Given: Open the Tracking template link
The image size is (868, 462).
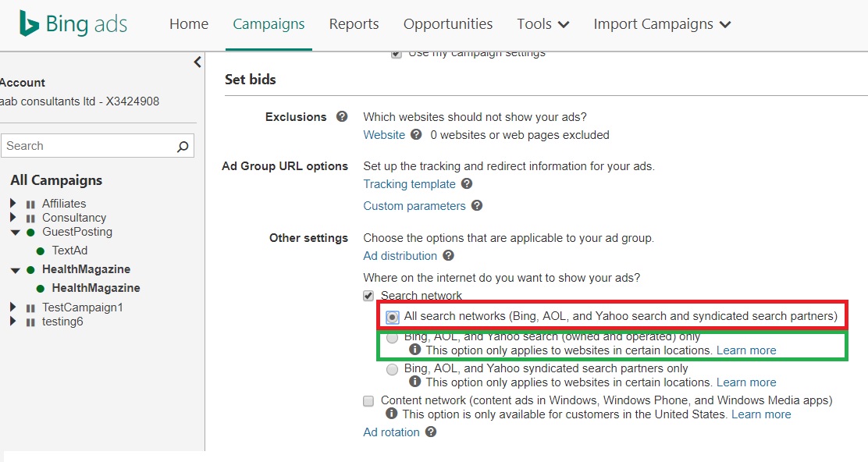Looking at the screenshot, I should [409, 183].
